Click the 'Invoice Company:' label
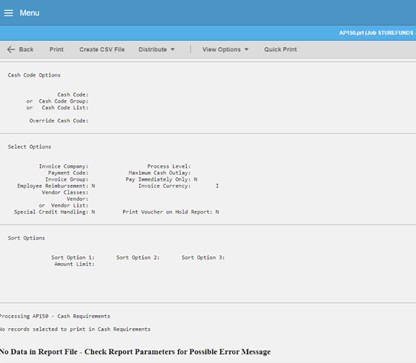 pos(63,166)
